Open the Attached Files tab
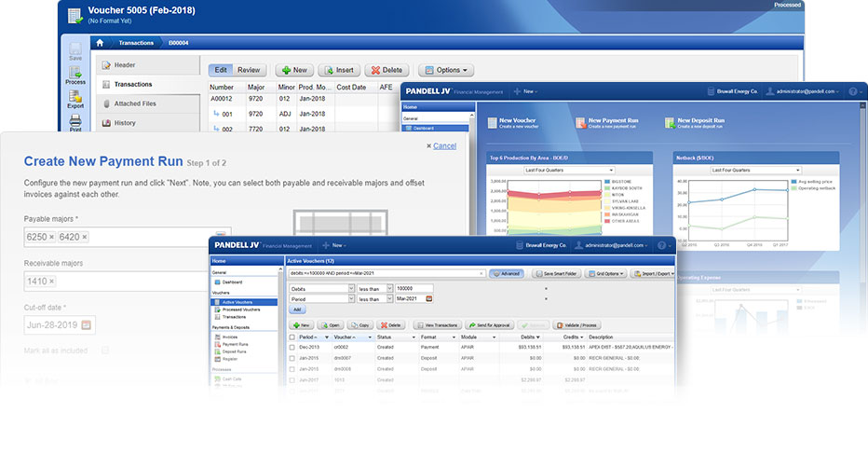Image resolution: width=868 pixels, height=454 pixels. tap(135, 103)
